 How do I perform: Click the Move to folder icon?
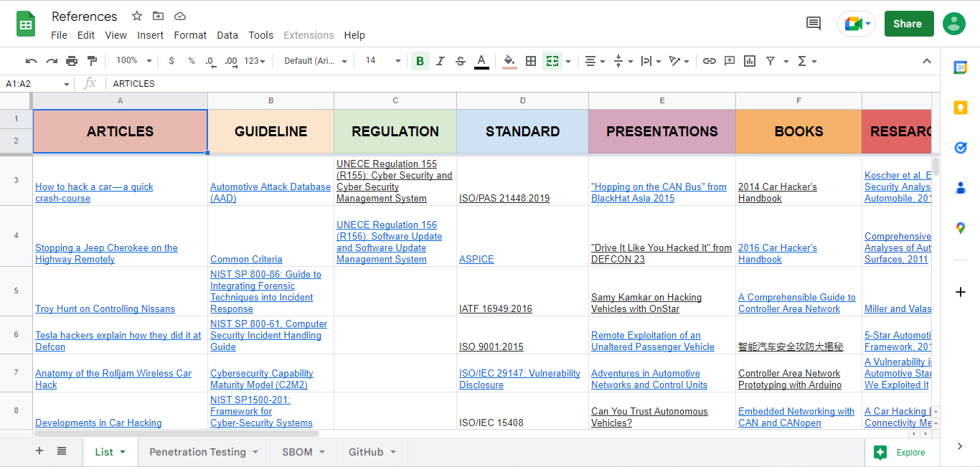point(159,16)
